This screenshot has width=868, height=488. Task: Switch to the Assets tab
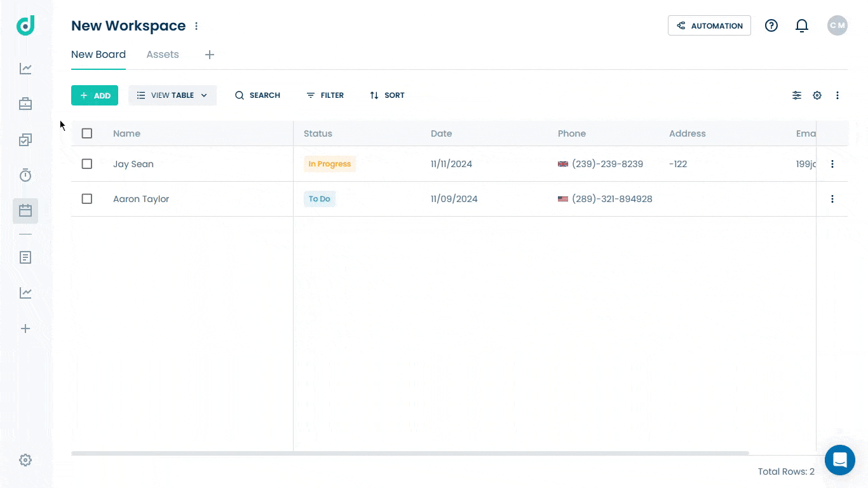(163, 55)
